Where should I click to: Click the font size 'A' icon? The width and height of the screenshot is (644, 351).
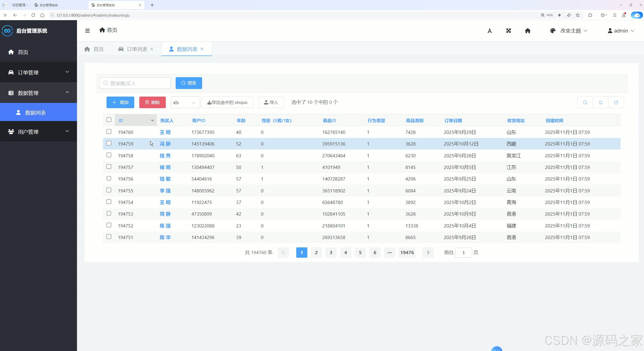(490, 31)
